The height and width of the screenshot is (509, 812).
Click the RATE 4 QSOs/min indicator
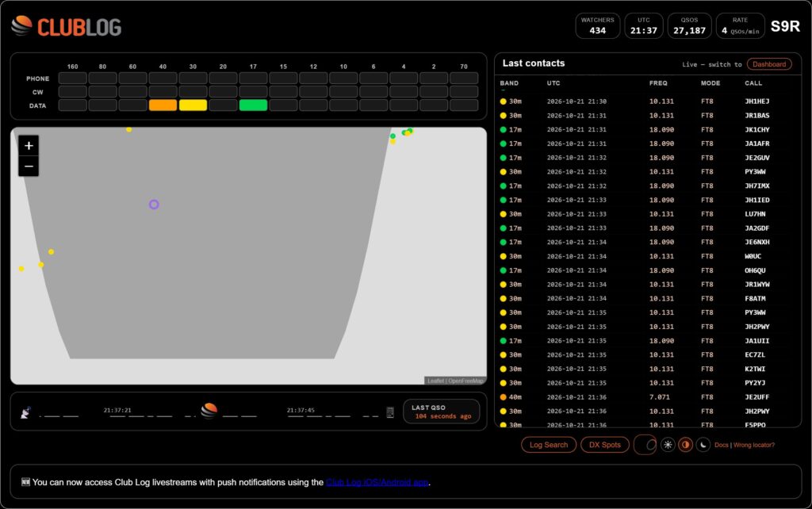coord(740,26)
